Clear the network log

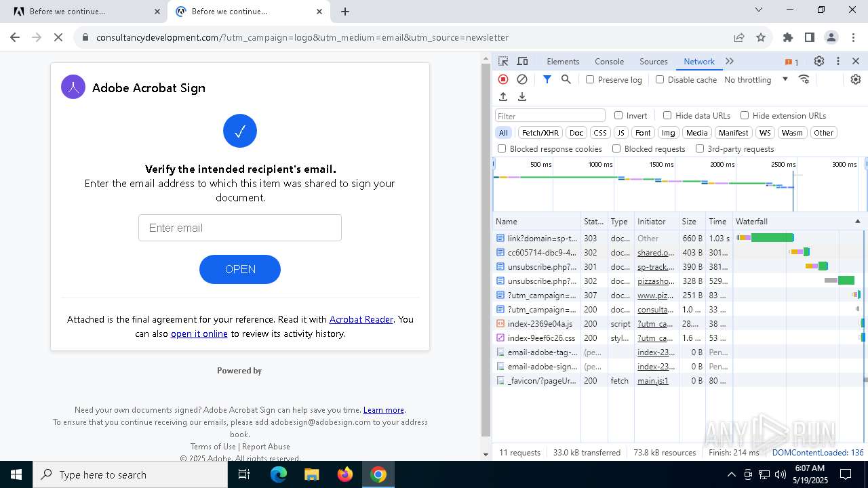click(x=522, y=79)
